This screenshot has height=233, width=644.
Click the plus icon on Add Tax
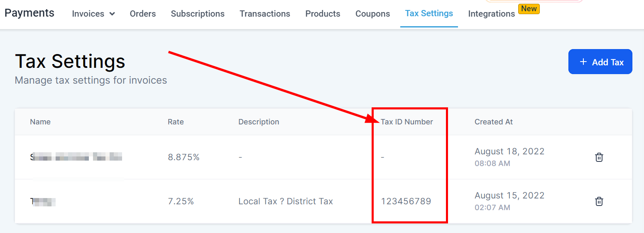(x=583, y=62)
